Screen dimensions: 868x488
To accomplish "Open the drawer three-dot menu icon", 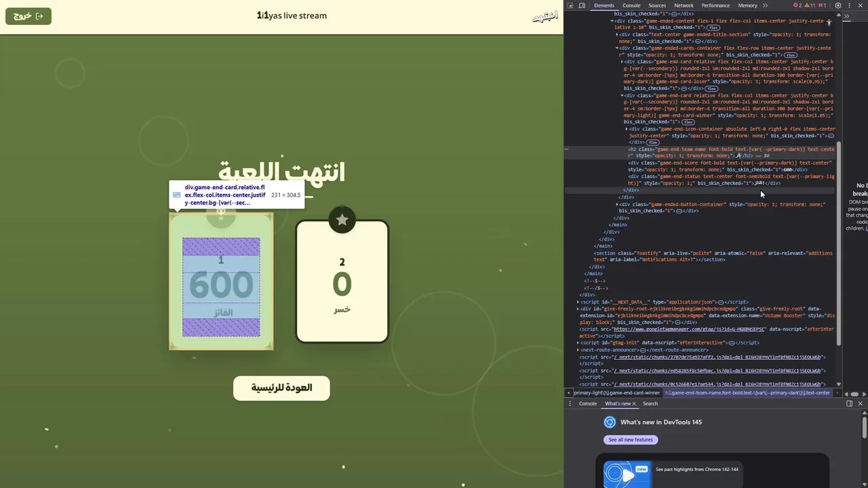I will click(570, 403).
